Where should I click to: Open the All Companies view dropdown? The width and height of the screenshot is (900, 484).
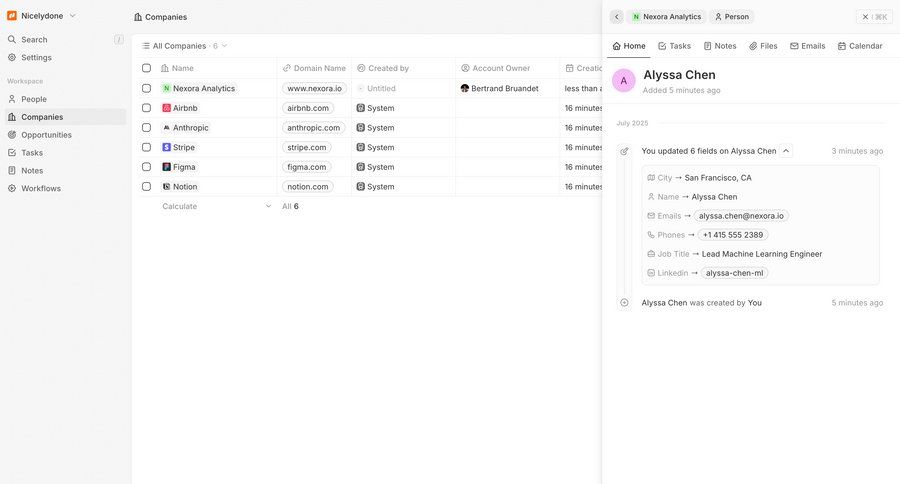pos(184,46)
